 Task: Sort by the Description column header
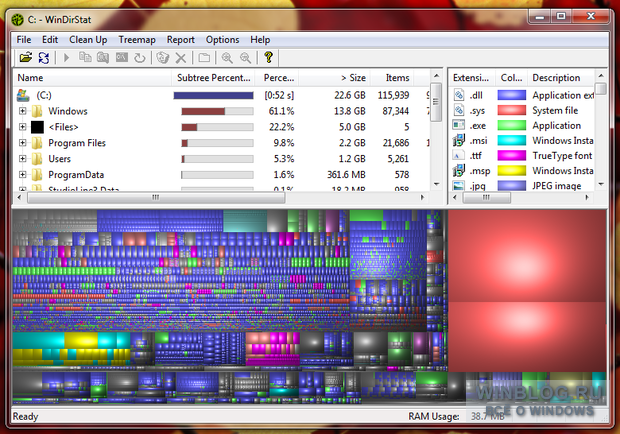[x=561, y=78]
